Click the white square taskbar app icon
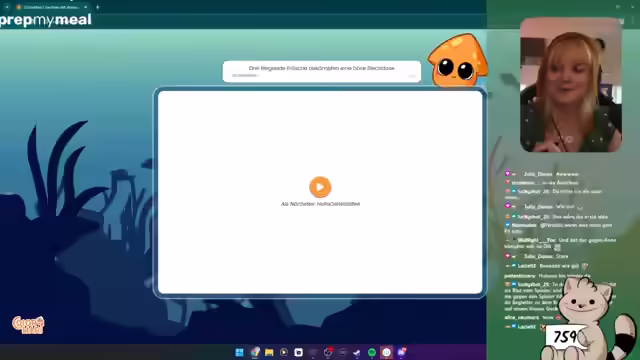640x360 pixels. [x=298, y=352]
